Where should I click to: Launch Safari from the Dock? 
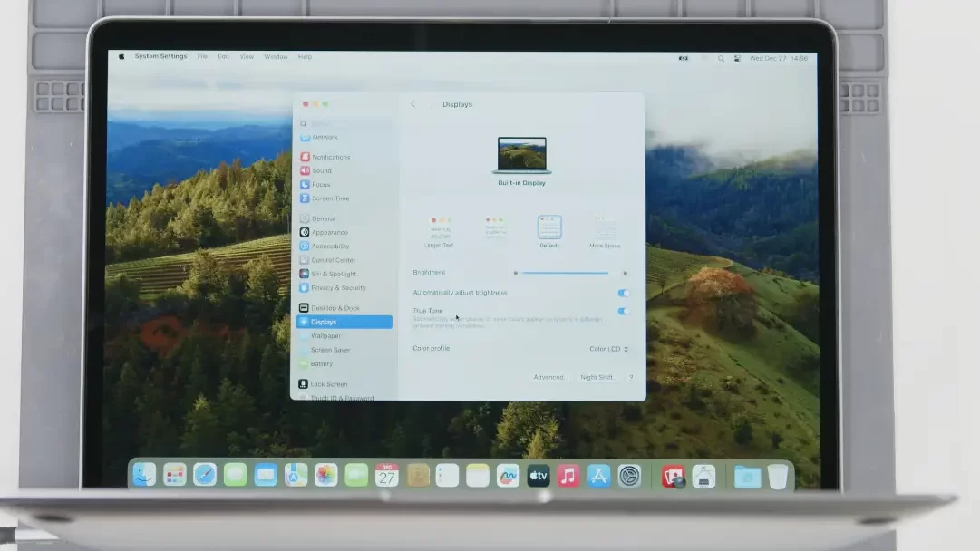tap(205, 476)
